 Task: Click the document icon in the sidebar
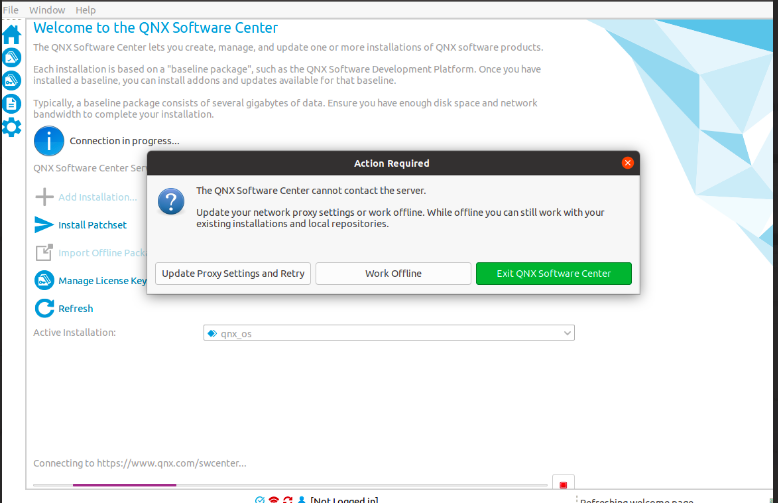[11, 103]
